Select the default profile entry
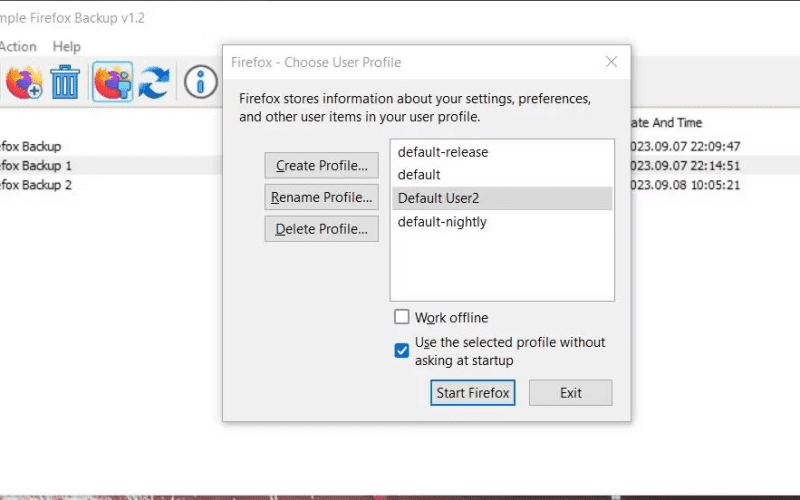Image resolution: width=800 pixels, height=500 pixels. pos(502,174)
